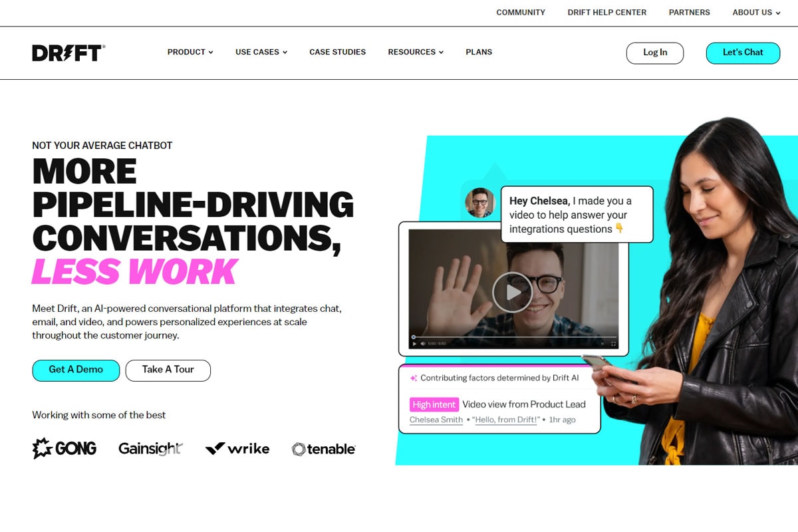Viewport: 798px width, 532px height.
Task: Click the "Contributing factors determined by Drift AI" text
Action: 499,378
